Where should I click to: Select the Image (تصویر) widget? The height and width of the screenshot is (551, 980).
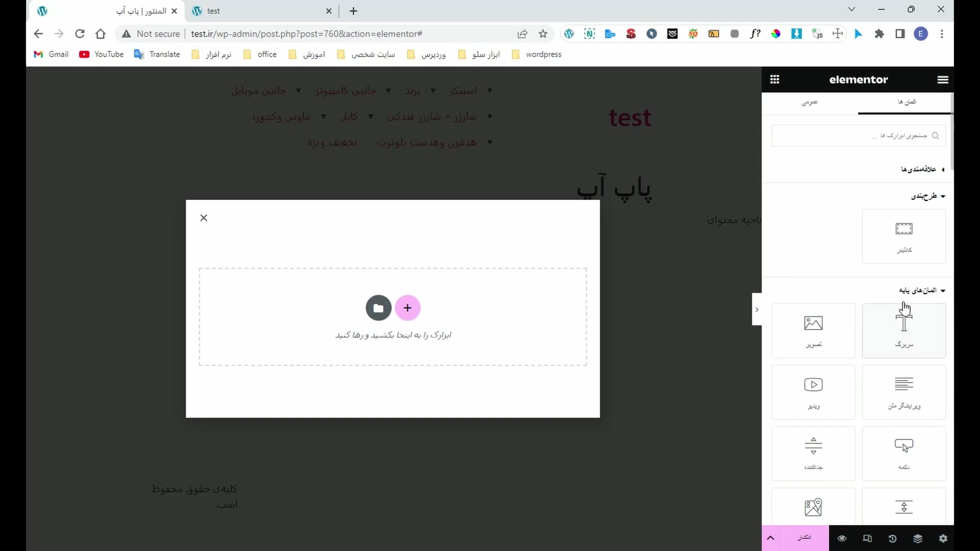pos(813,330)
